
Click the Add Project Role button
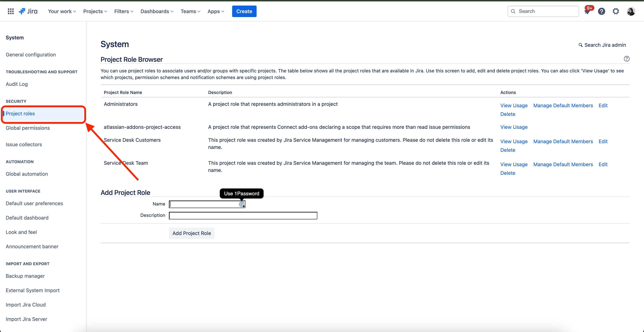192,233
